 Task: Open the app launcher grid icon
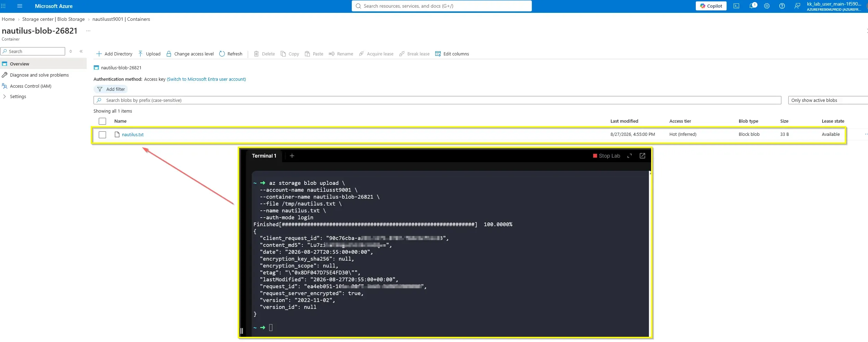pyautogui.click(x=3, y=6)
